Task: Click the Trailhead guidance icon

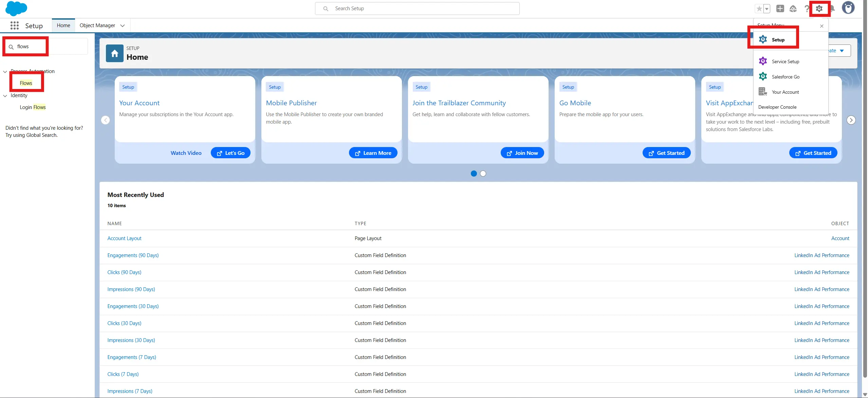Action: click(x=793, y=8)
